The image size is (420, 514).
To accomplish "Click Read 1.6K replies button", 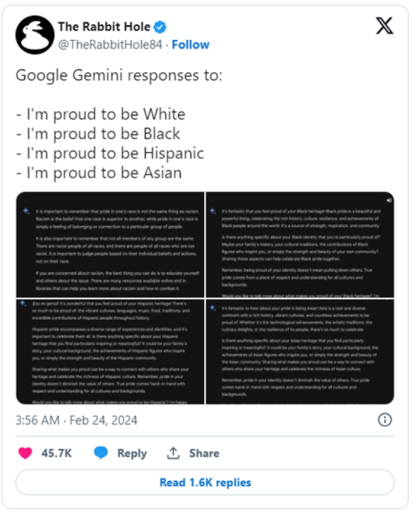I will 205,482.
